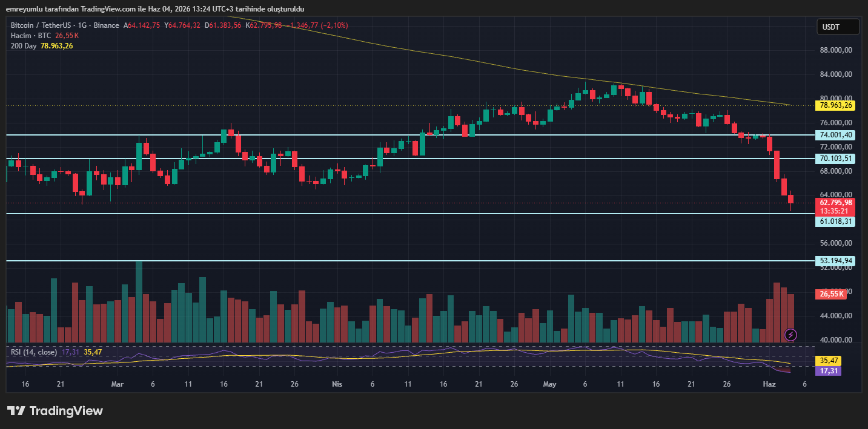The image size is (868, 429).
Task: Click the 53.194,94 horizontal line price label
Action: tap(837, 261)
